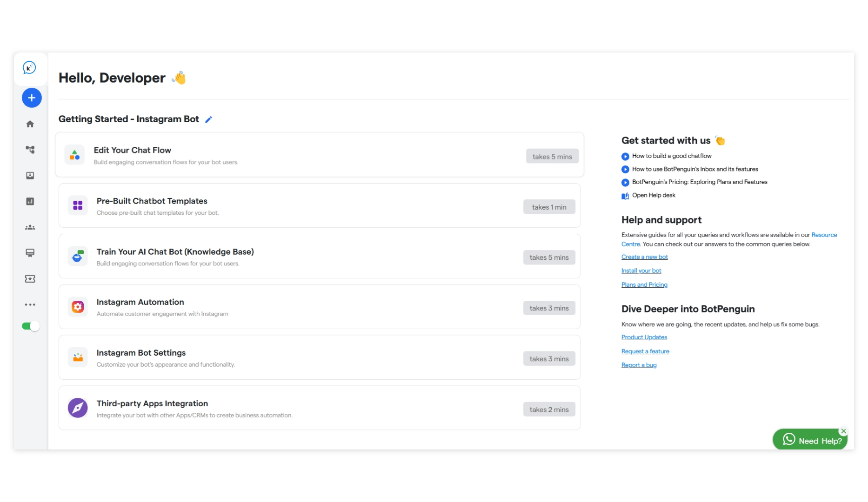Click the Train Your AI Chat Bot icon
Viewport: 868px width, 502px height.
78,256
